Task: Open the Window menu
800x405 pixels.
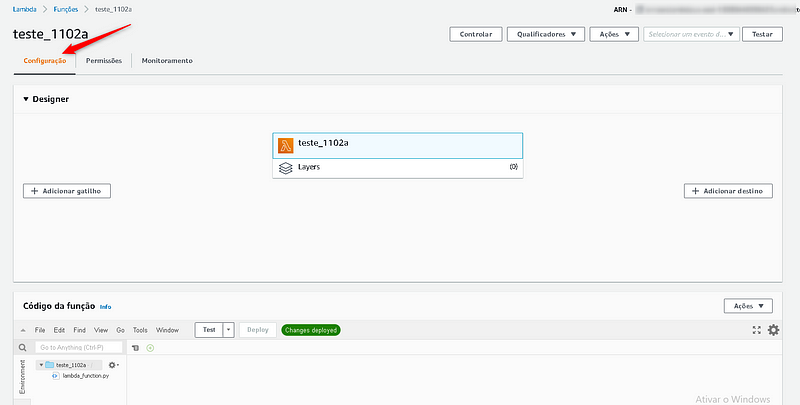Action: 167,330
